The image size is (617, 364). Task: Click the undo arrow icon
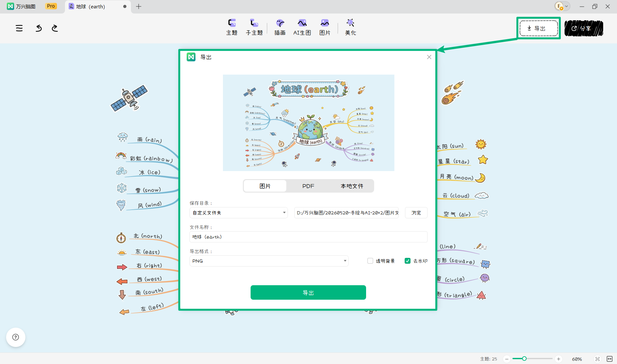point(39,28)
